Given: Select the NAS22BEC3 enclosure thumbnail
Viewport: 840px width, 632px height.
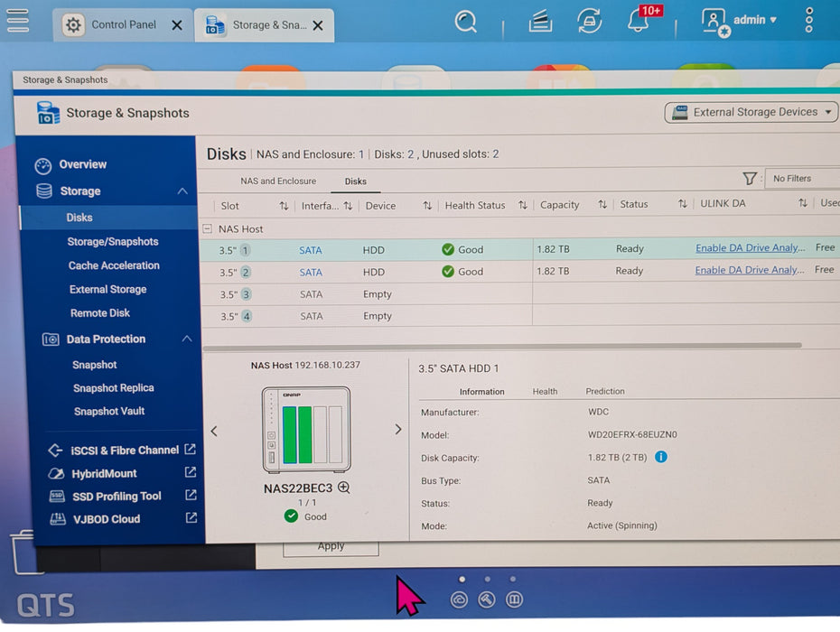Looking at the screenshot, I should (306, 430).
